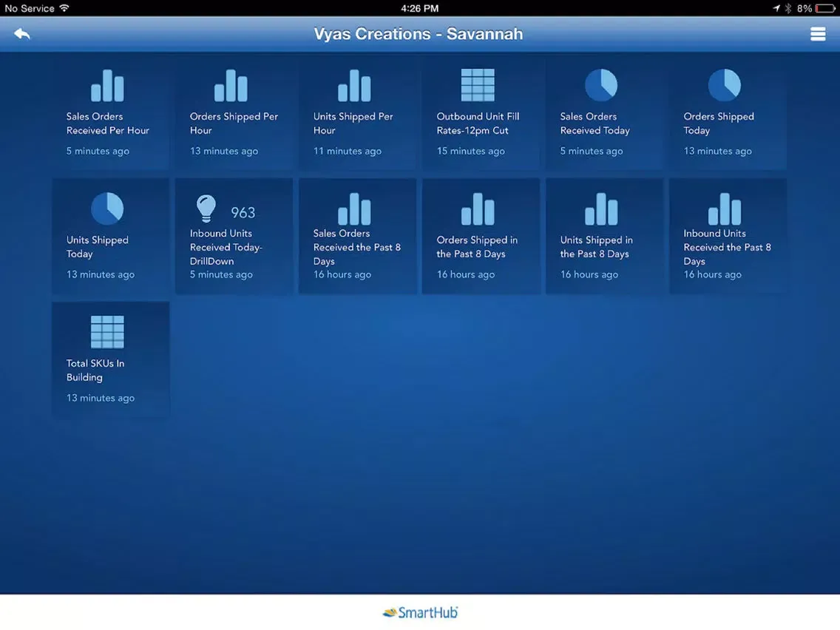This screenshot has height=630, width=840.
Task: Open Units Shipped Per Hour bar chart icon
Action: pyautogui.click(x=354, y=85)
